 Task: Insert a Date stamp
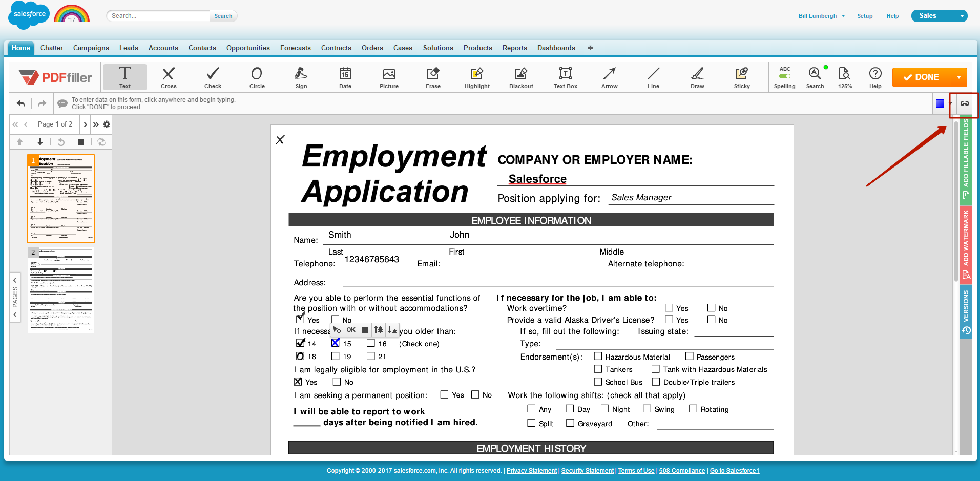click(x=345, y=77)
